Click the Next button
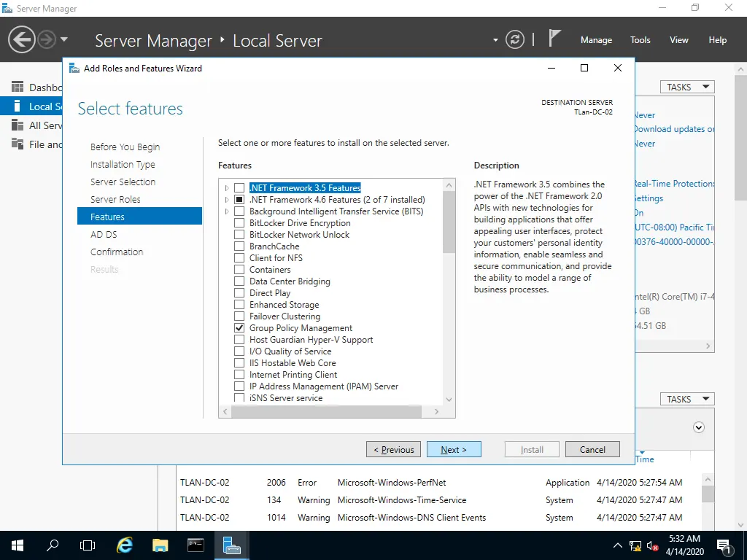The height and width of the screenshot is (560, 747). click(x=454, y=449)
